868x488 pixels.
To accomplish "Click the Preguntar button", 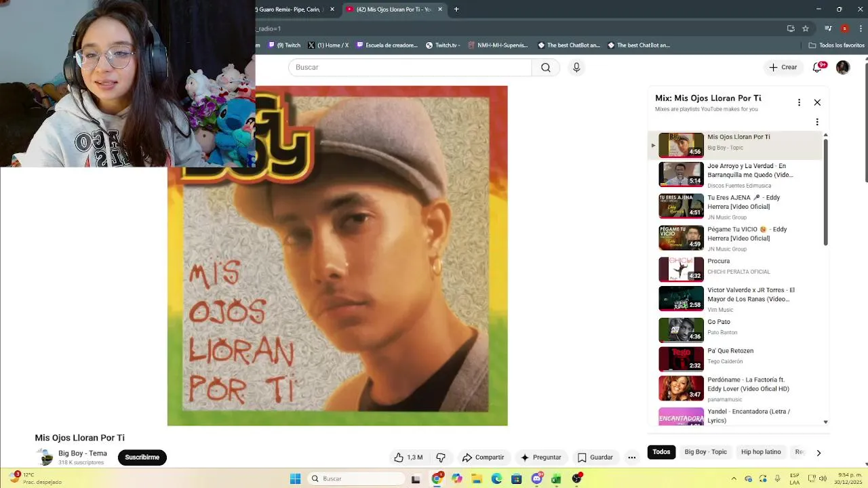I will tap(540, 457).
